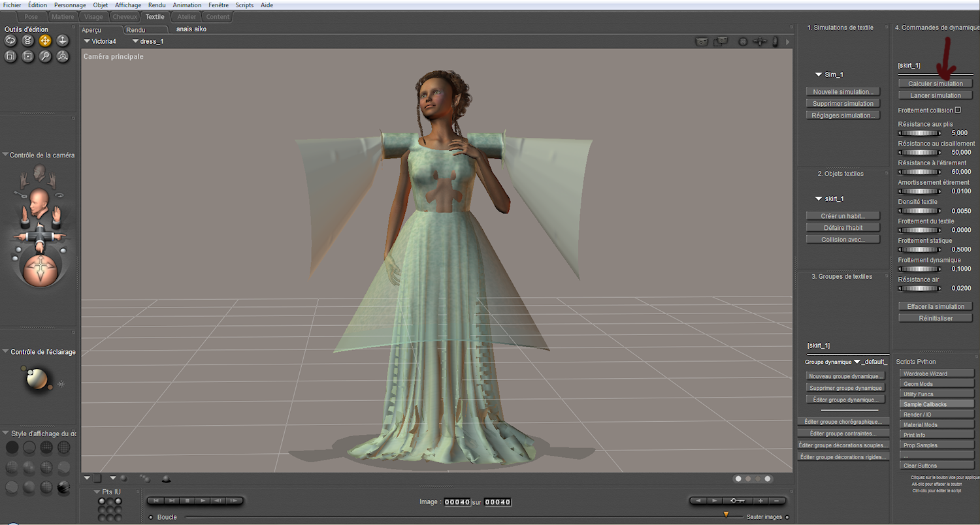Open the Animation menu

pos(187,5)
